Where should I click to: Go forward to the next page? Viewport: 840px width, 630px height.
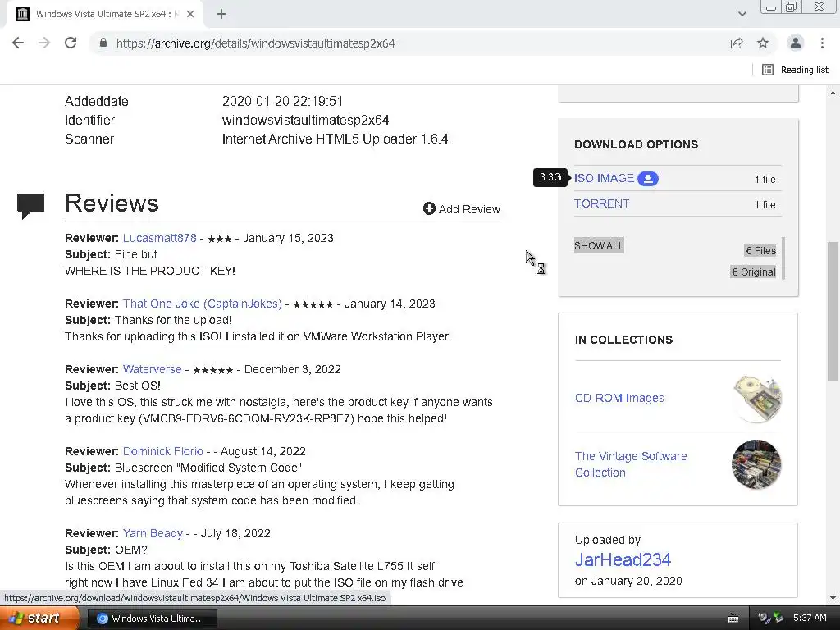coord(44,43)
